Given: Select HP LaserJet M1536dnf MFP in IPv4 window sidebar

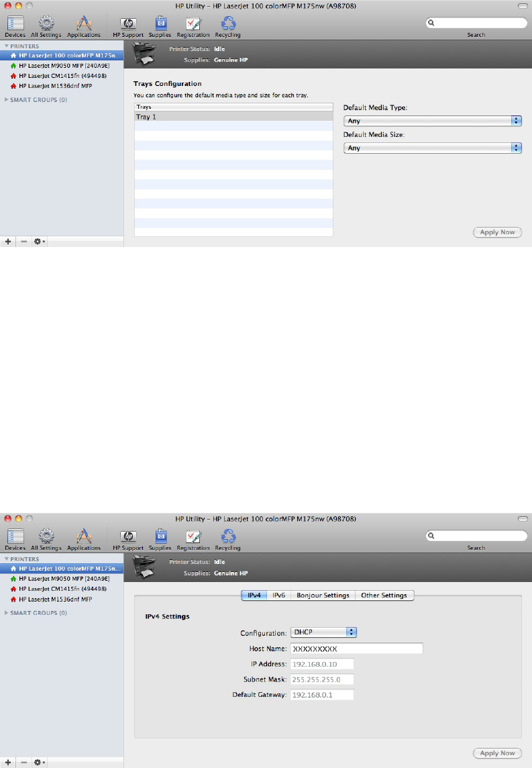Looking at the screenshot, I should pos(62,599).
